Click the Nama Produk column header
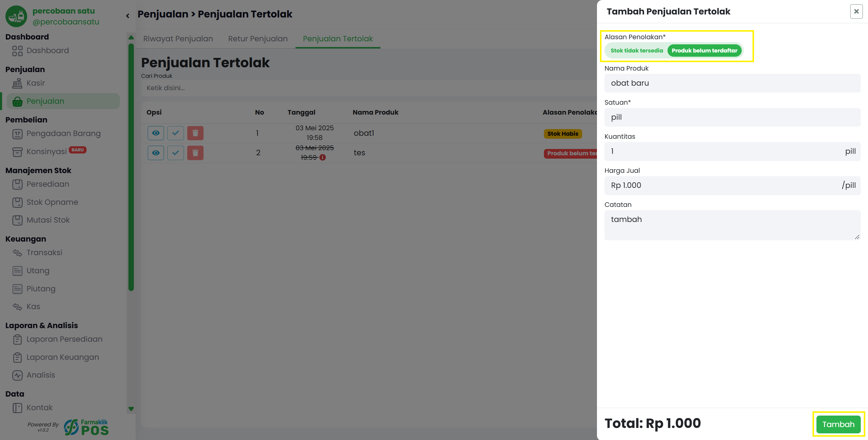The height and width of the screenshot is (440, 868). (375, 112)
